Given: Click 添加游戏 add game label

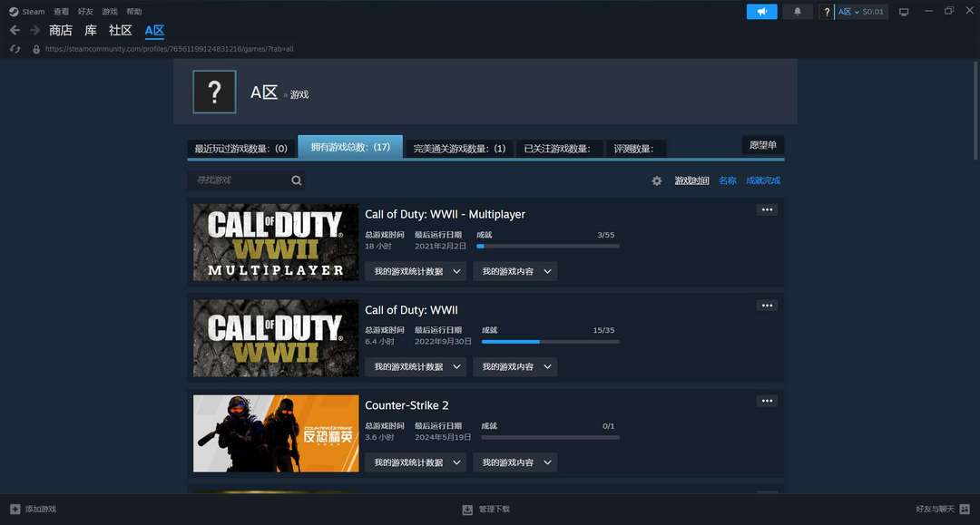Looking at the screenshot, I should [x=41, y=510].
